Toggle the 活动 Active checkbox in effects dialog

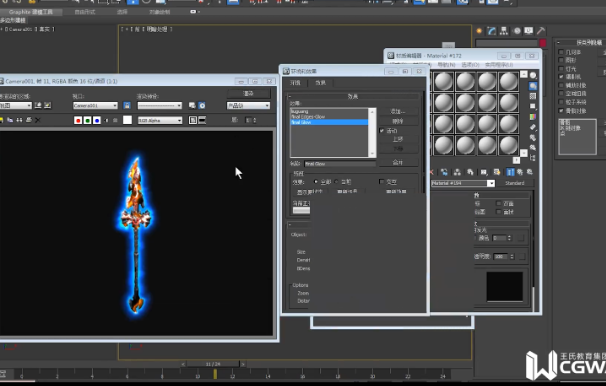[382, 131]
